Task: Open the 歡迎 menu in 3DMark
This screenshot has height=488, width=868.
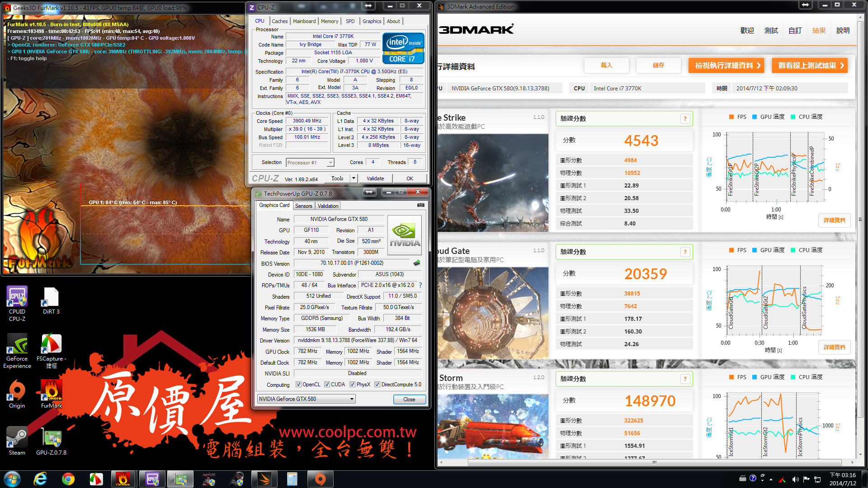Action: coord(747,31)
